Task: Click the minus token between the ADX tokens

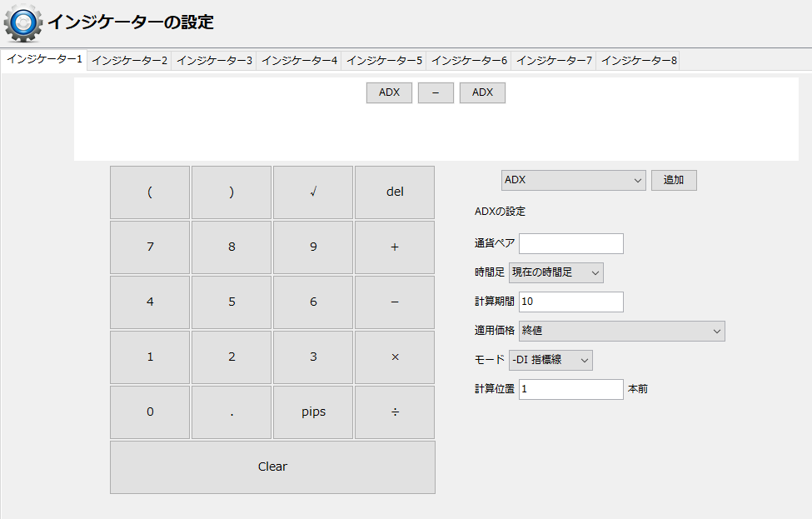Action: click(x=435, y=92)
